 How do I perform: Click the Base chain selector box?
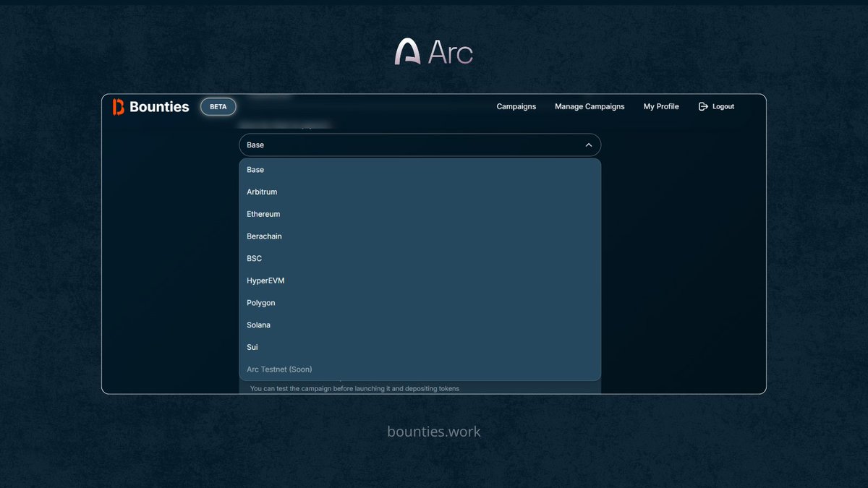pyautogui.click(x=420, y=145)
